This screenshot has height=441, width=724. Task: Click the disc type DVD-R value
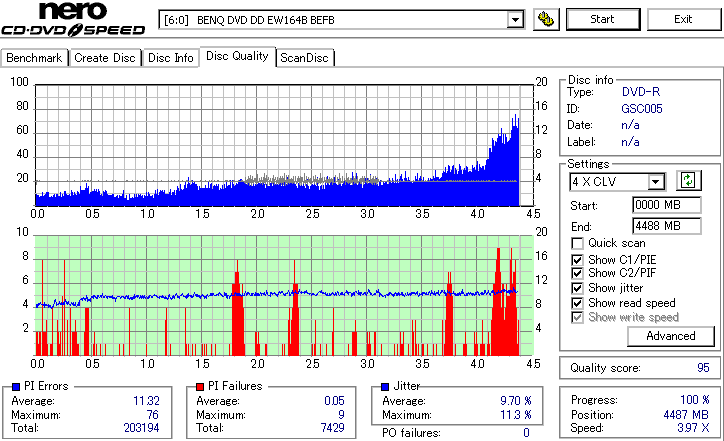pos(641,92)
